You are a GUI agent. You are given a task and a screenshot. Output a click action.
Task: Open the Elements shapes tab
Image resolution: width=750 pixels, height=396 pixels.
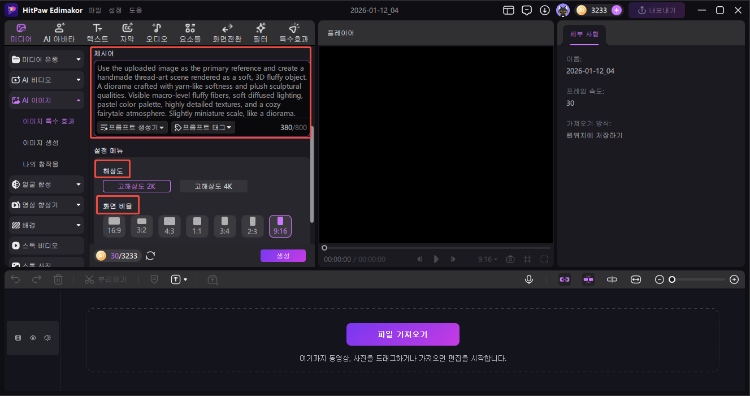[190, 33]
